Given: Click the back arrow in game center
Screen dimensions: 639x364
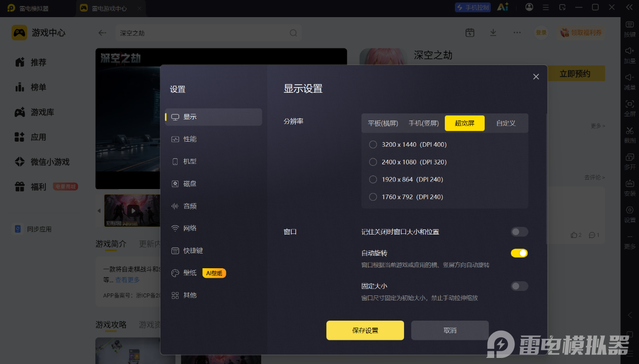Looking at the screenshot, I should (x=102, y=33).
